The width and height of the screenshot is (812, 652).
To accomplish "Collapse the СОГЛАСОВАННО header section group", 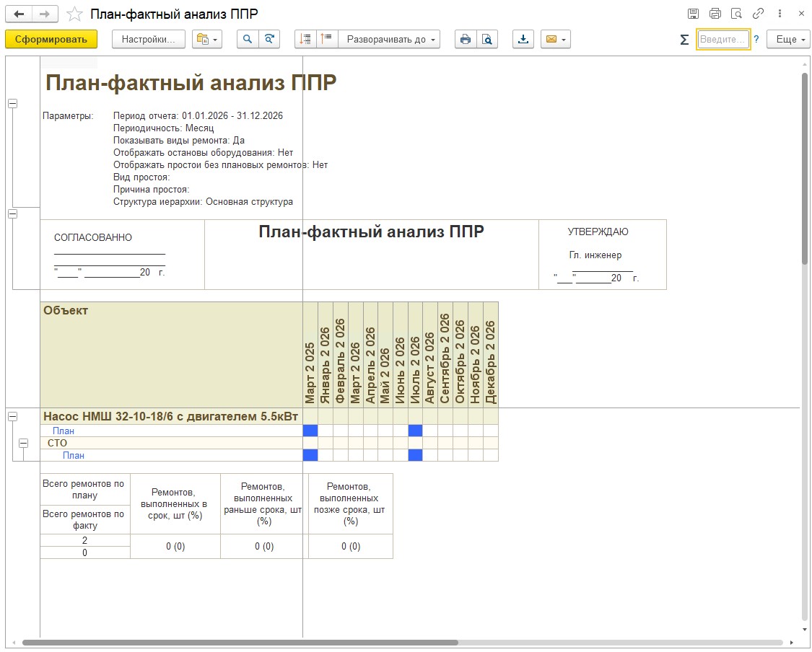I will (13, 213).
